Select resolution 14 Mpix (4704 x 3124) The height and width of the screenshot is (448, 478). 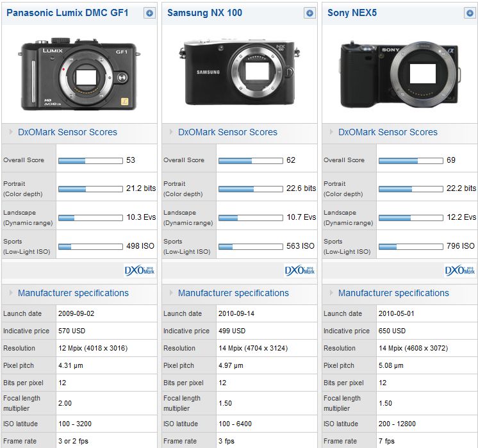[253, 348]
